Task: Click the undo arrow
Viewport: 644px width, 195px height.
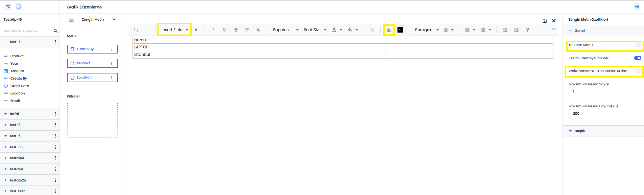Action: [x=136, y=30]
